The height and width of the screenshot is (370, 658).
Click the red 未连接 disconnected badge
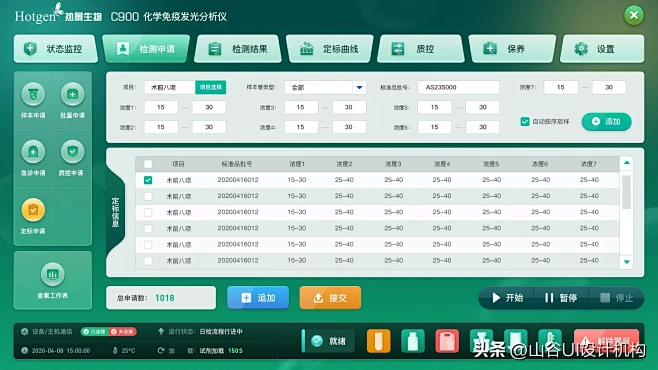(x=123, y=331)
